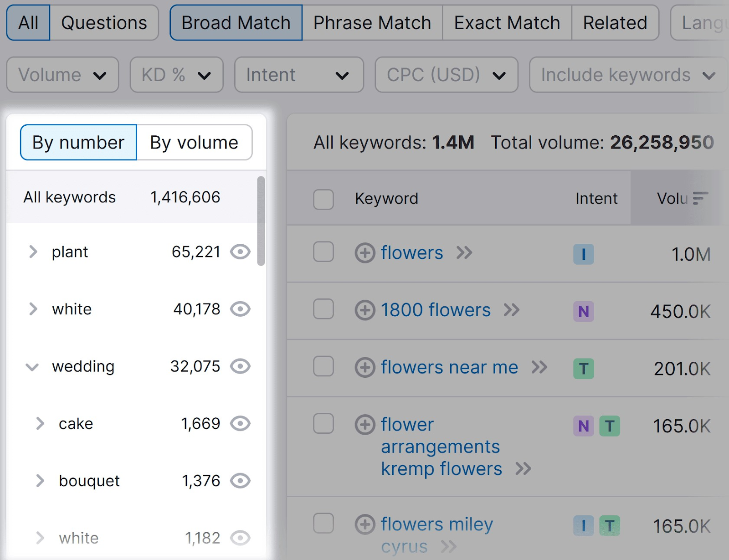This screenshot has height=560, width=729.
Task: Tick the checkbox for flowers near me
Action: coord(323,366)
